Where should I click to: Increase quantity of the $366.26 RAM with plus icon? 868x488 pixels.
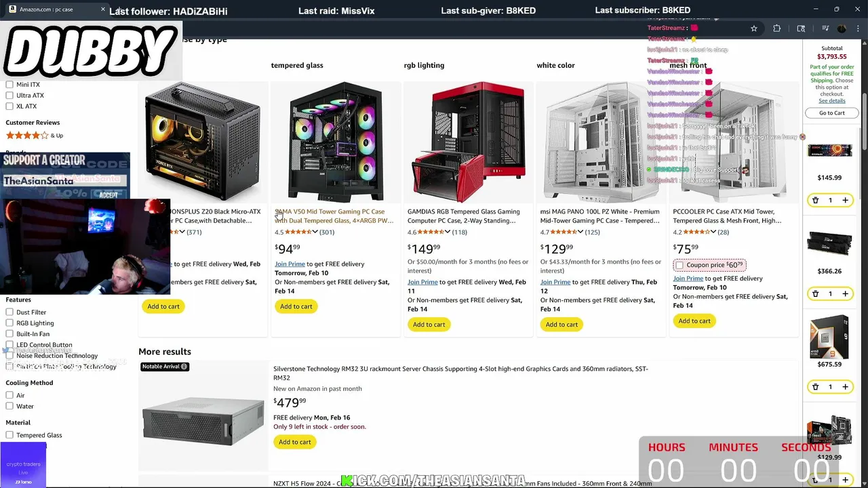845,293
